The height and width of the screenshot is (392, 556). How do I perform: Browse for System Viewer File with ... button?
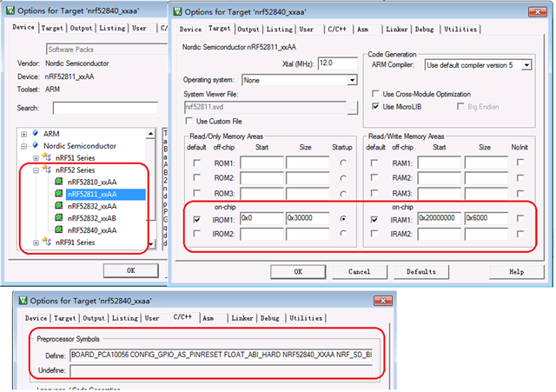(352, 108)
